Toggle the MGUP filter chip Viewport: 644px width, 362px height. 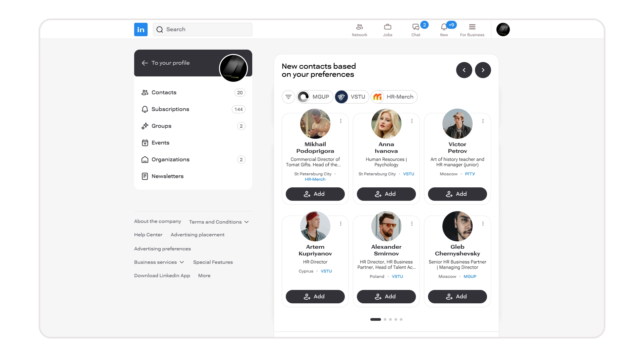pyautogui.click(x=315, y=97)
